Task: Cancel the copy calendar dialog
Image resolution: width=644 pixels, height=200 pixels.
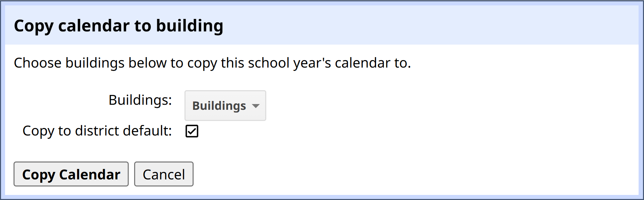Action: [164, 174]
